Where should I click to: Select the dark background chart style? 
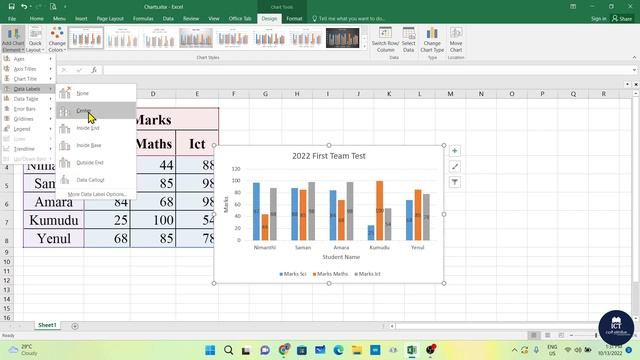point(342,38)
